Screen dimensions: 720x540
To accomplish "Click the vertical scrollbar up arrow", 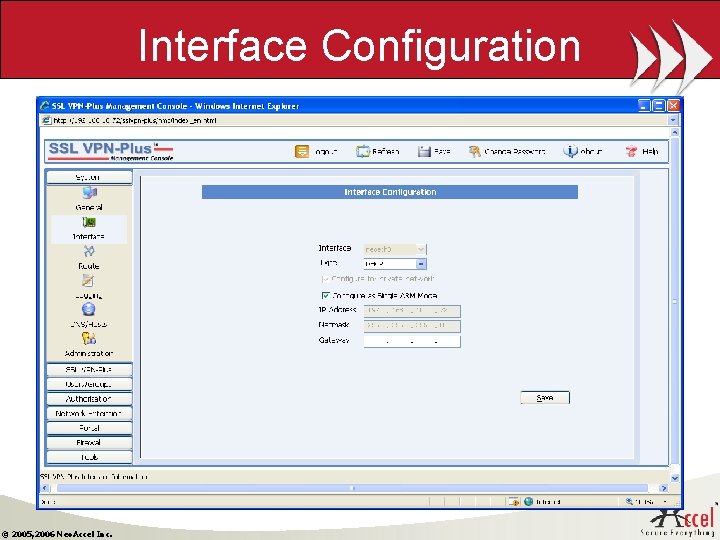I will point(675,132).
